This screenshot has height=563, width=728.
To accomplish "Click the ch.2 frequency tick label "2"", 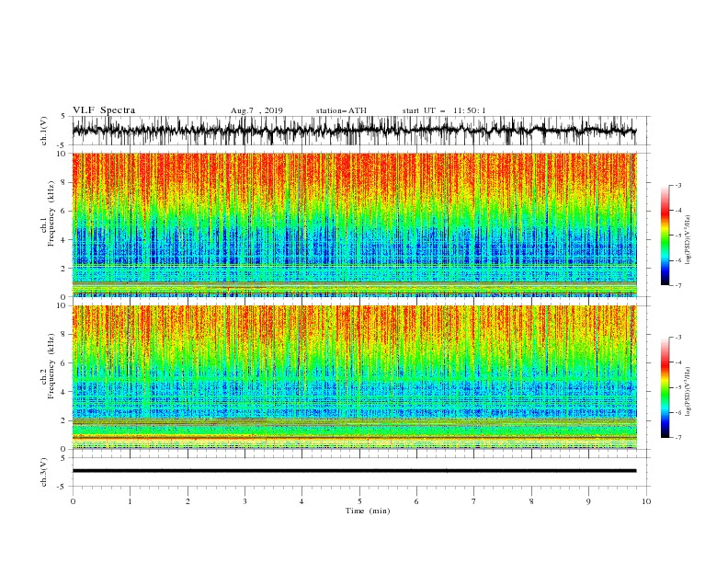I will [64, 420].
